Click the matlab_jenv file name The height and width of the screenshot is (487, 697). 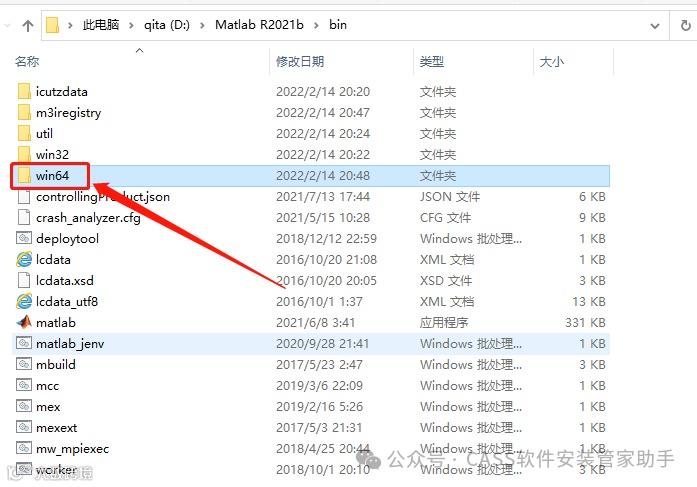click(x=70, y=343)
